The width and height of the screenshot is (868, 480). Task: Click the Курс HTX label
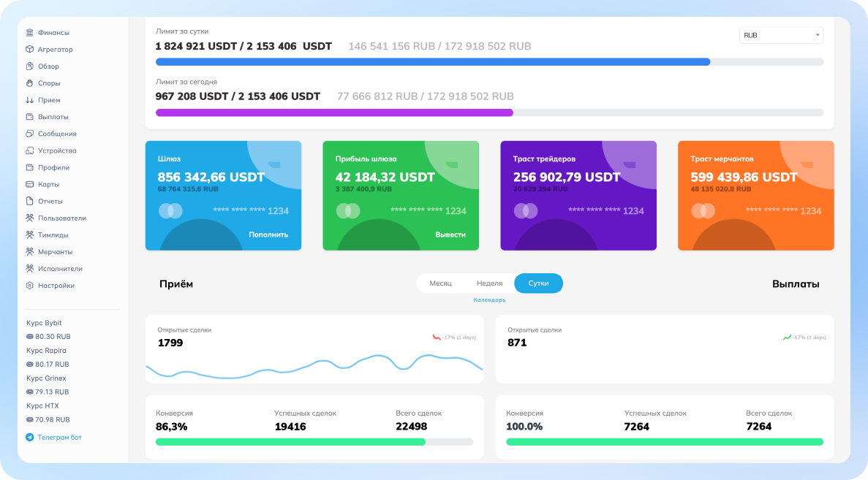[42, 406]
